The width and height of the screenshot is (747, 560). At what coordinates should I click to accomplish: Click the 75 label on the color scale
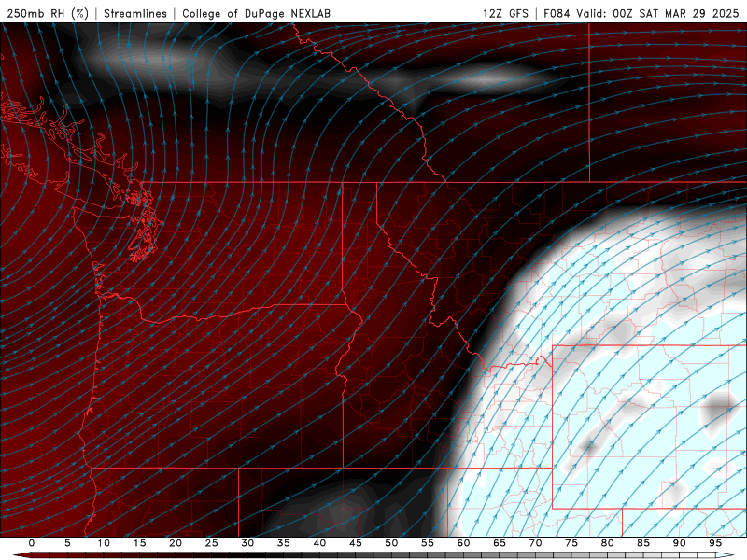tap(571, 543)
